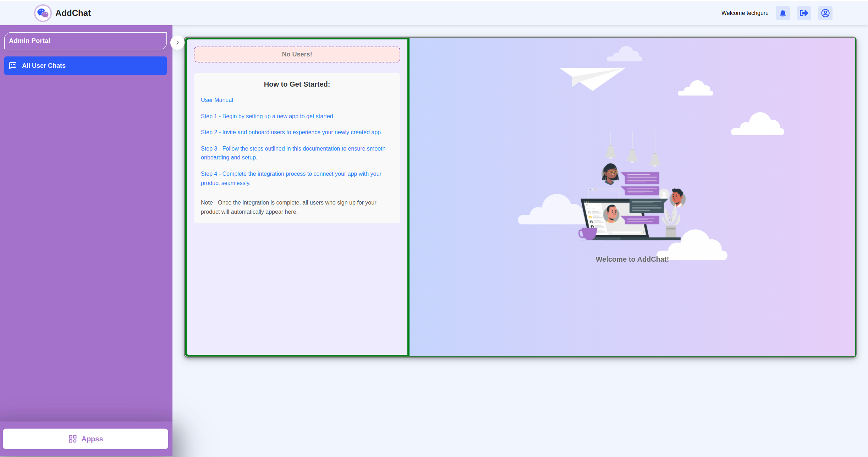Click the logout arrow icon
This screenshot has height=457, width=868.
pos(804,13)
